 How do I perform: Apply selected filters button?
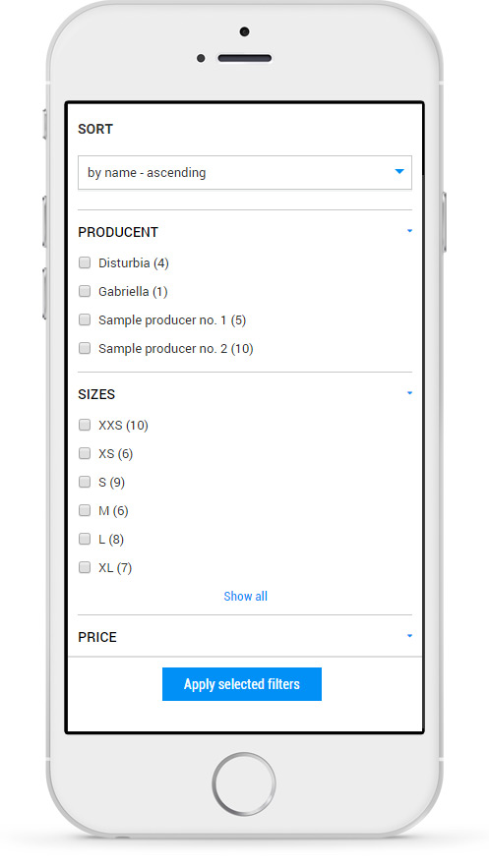[242, 684]
